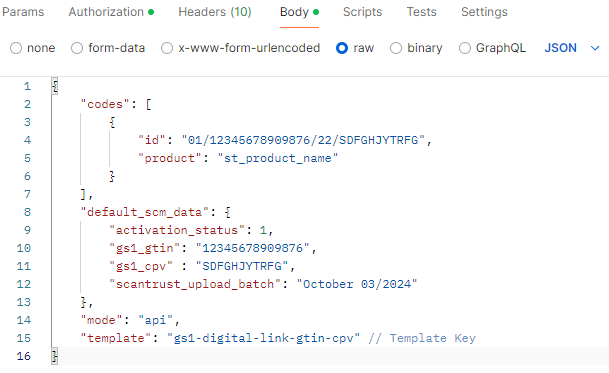Expand body language chevron next to JSON

(595, 48)
